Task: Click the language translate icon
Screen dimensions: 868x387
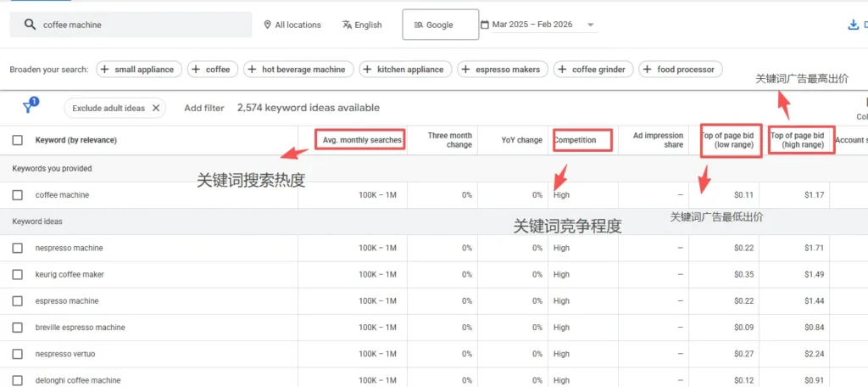Action: coord(347,25)
